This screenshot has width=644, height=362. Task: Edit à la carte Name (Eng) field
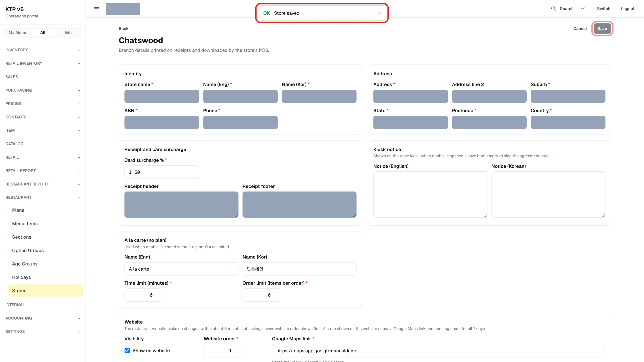(x=181, y=269)
